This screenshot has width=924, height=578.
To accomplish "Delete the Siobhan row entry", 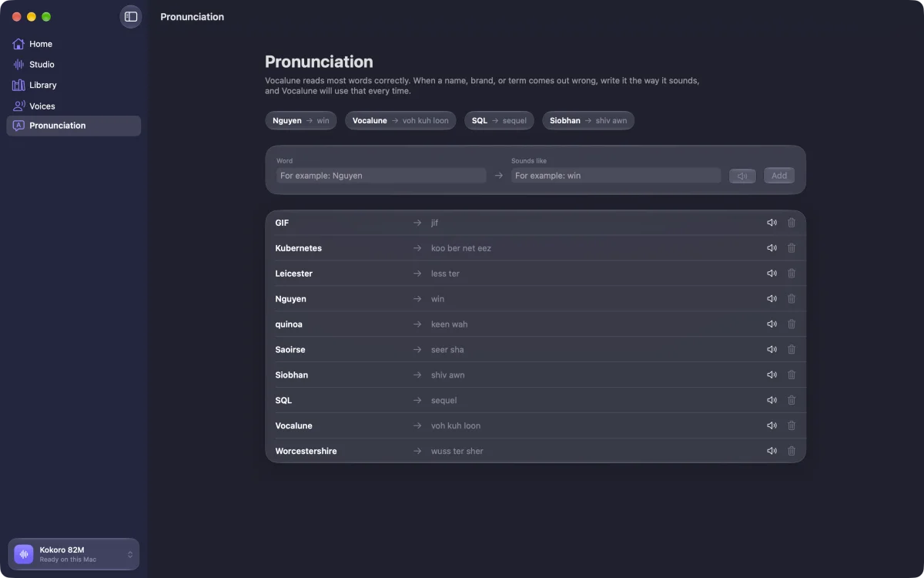I will click(791, 375).
